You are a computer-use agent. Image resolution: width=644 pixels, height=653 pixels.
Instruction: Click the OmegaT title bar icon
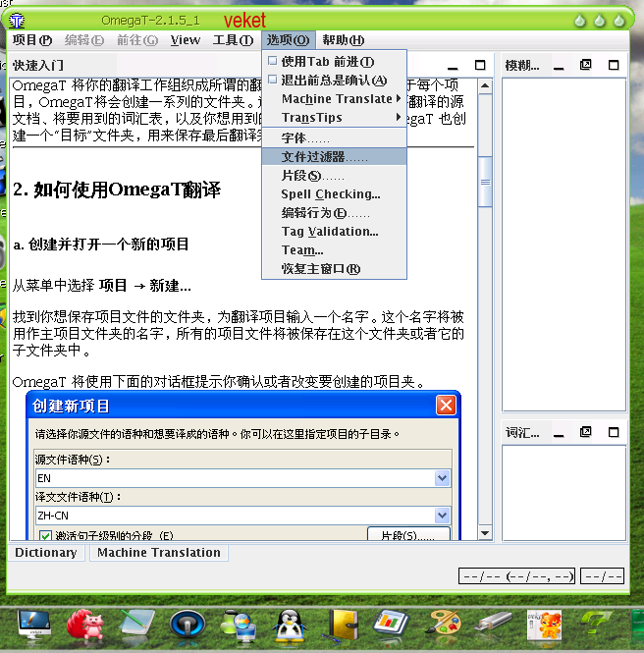pos(17,20)
